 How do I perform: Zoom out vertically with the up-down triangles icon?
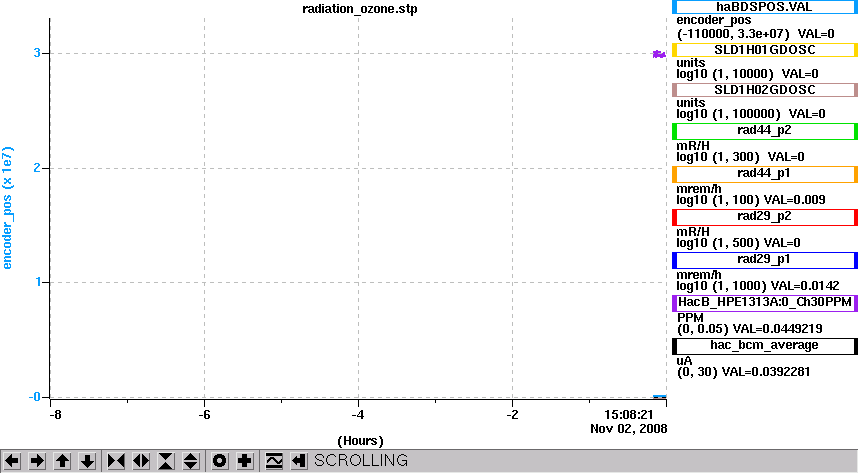[190, 461]
